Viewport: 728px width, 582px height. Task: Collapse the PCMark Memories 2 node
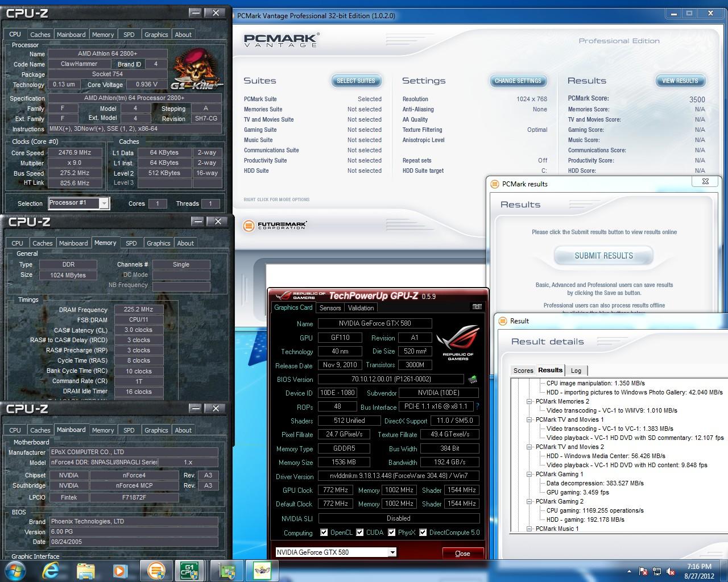coord(530,401)
